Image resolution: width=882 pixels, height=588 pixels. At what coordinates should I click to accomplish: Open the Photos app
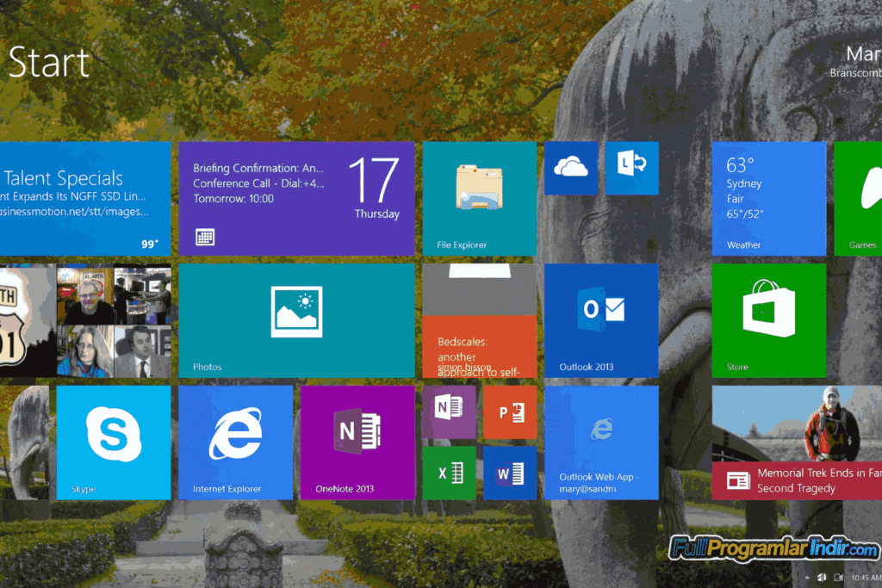pyautogui.click(x=296, y=319)
